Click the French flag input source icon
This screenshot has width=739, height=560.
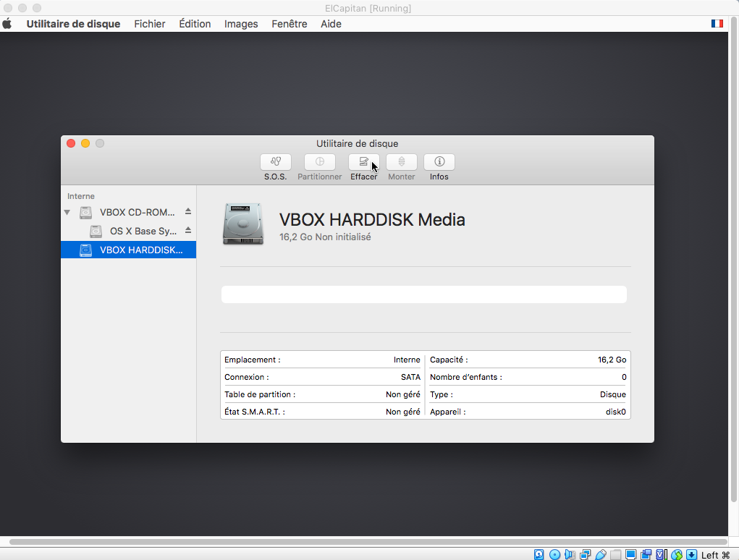(x=717, y=24)
